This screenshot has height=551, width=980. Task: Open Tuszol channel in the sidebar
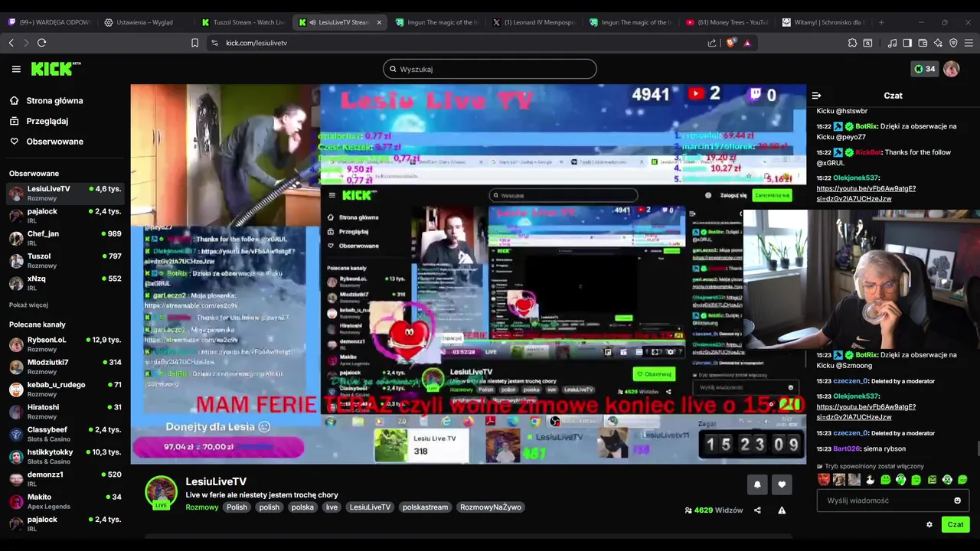coord(65,260)
